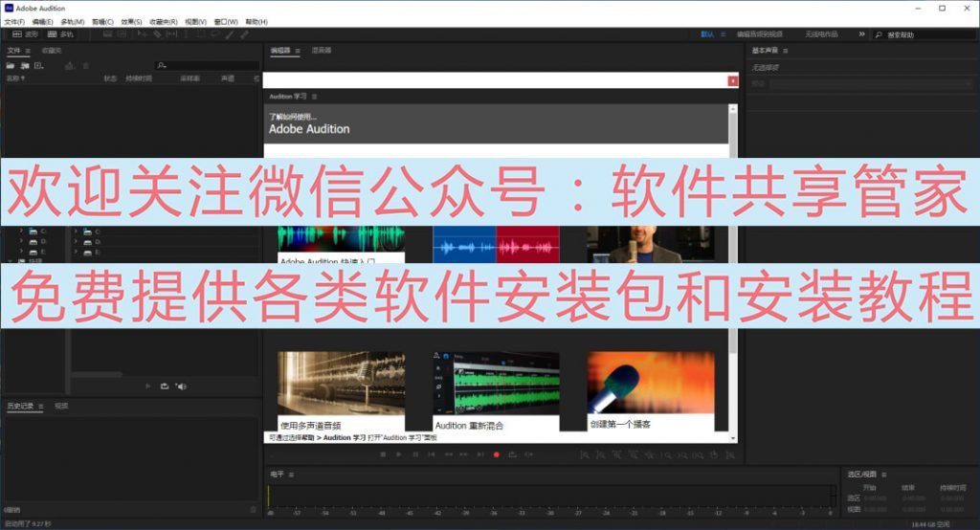The width and height of the screenshot is (980, 530).
Task: Click the Open File icon in Files panel
Action: pos(11,66)
